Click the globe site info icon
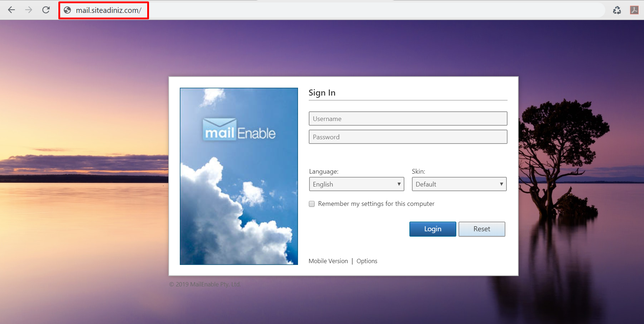The height and width of the screenshot is (324, 644). (x=67, y=10)
